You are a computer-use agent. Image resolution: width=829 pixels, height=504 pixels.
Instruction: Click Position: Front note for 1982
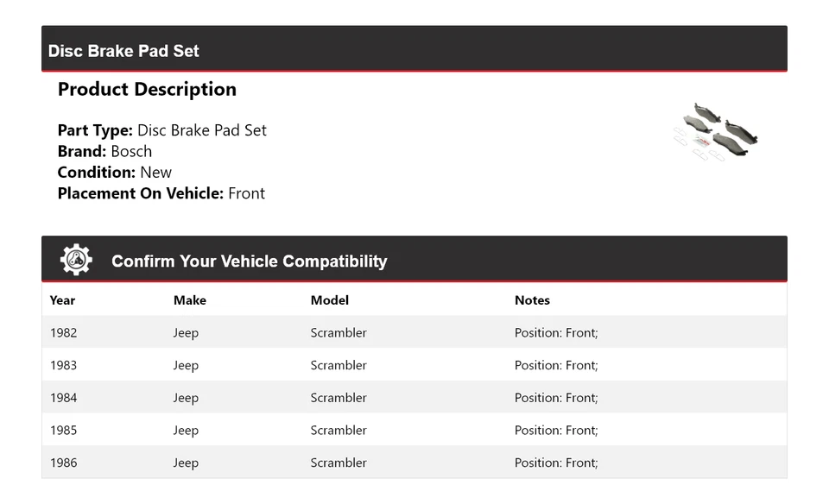(556, 333)
